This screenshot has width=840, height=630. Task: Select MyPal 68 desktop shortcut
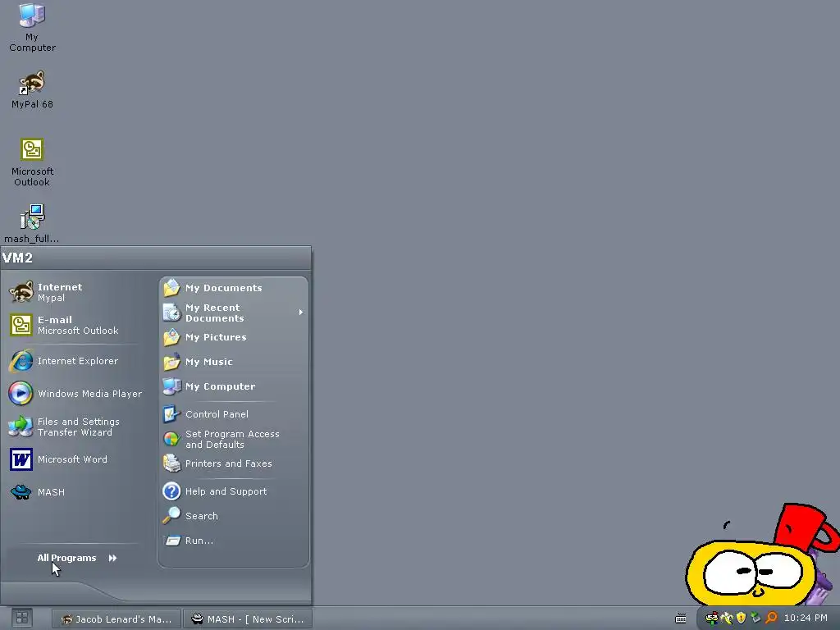tap(32, 89)
